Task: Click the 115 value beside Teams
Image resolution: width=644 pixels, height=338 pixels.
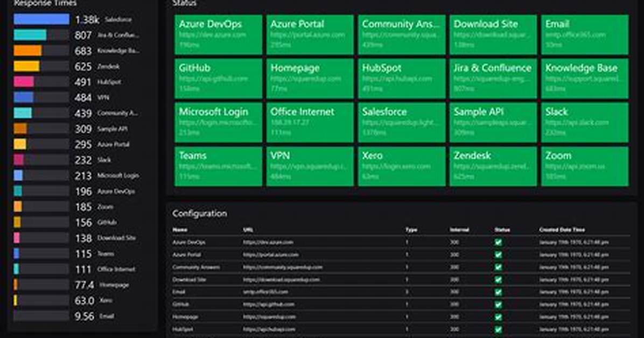Action: (83, 253)
